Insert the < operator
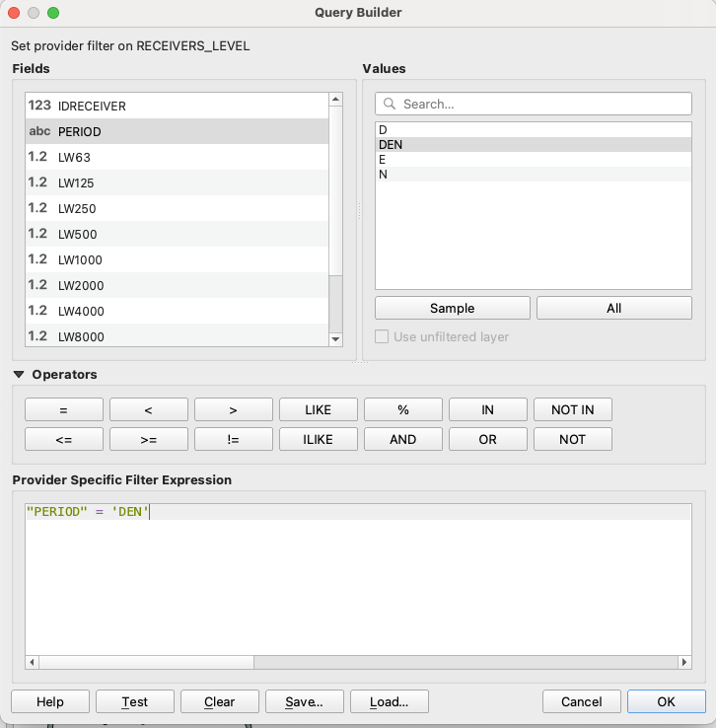Viewport: 716px width, 728px height. 149,410
